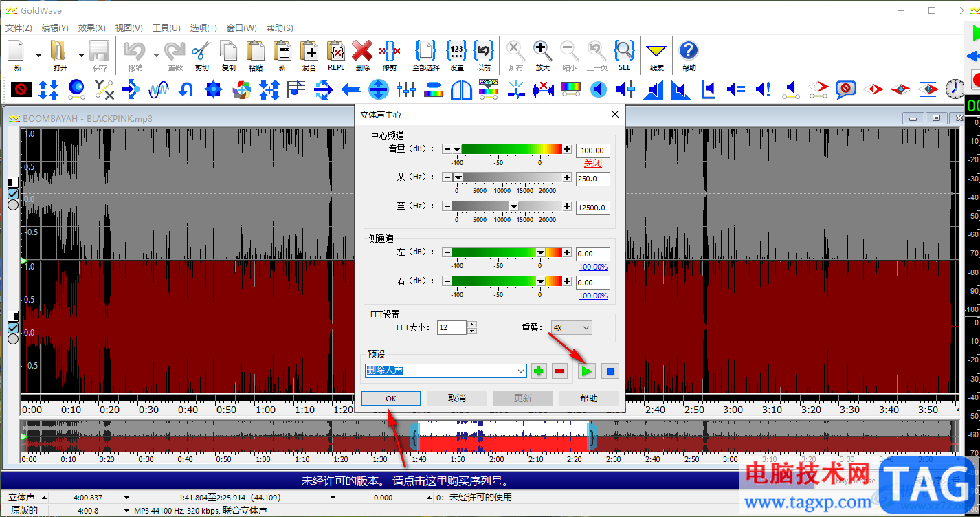The width and height of the screenshot is (980, 517).
Task: Click the left arrow reverse effect icon
Action: pos(351,89)
